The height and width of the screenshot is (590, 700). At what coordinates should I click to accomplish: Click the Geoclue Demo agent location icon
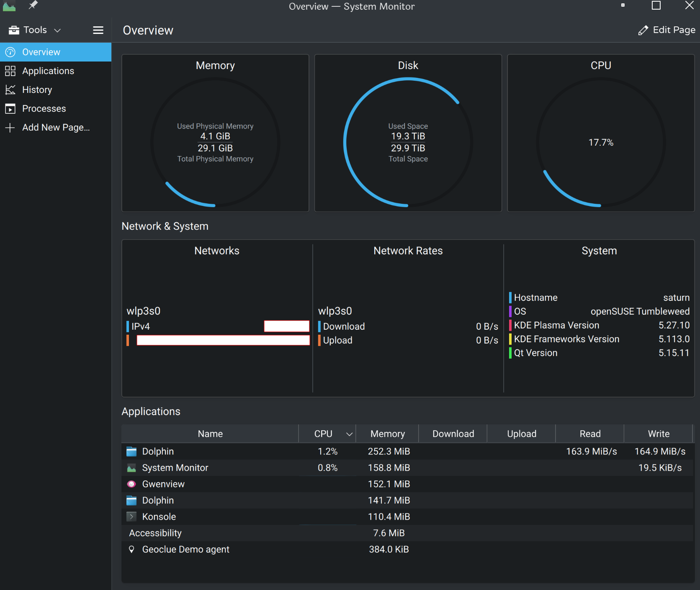(x=131, y=549)
